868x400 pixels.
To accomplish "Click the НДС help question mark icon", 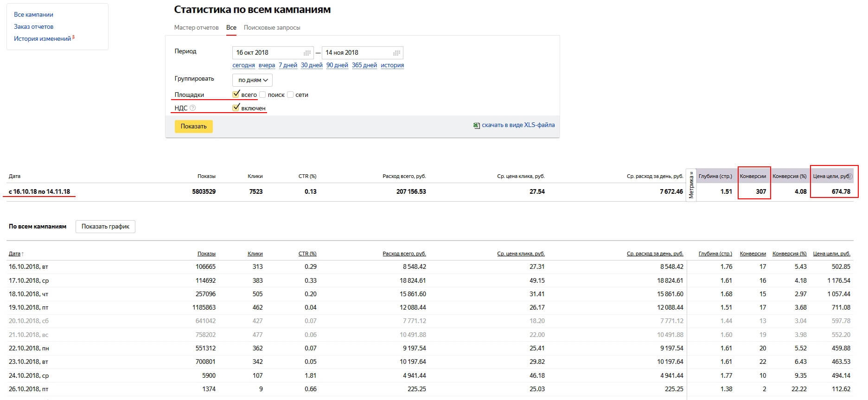I will point(193,108).
